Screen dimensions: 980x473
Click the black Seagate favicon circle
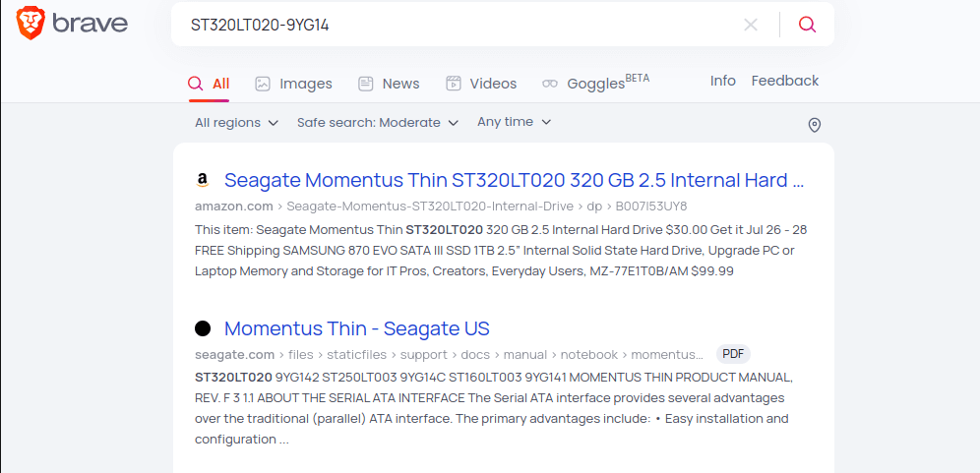click(x=203, y=328)
